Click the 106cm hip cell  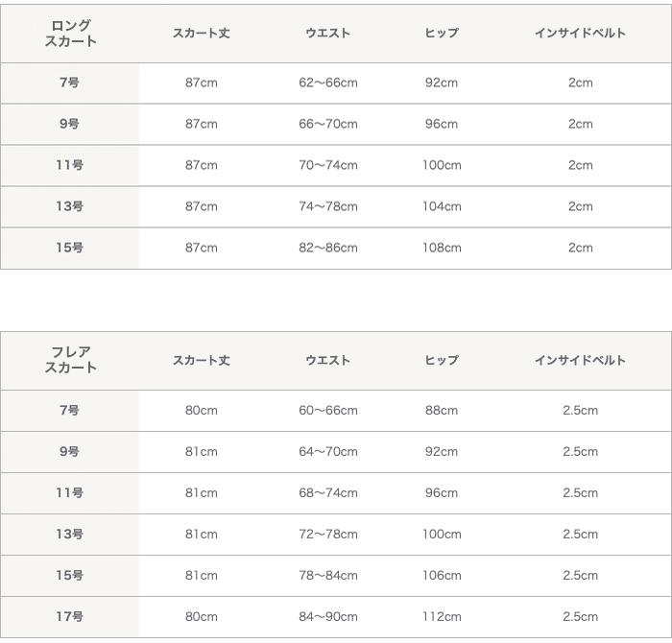pos(442,576)
